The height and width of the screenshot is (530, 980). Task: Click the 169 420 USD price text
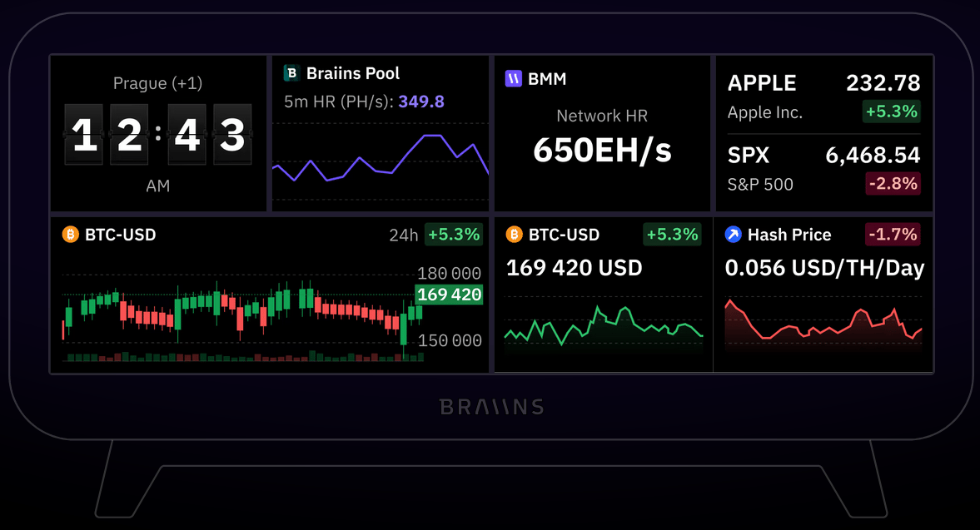pos(574,269)
